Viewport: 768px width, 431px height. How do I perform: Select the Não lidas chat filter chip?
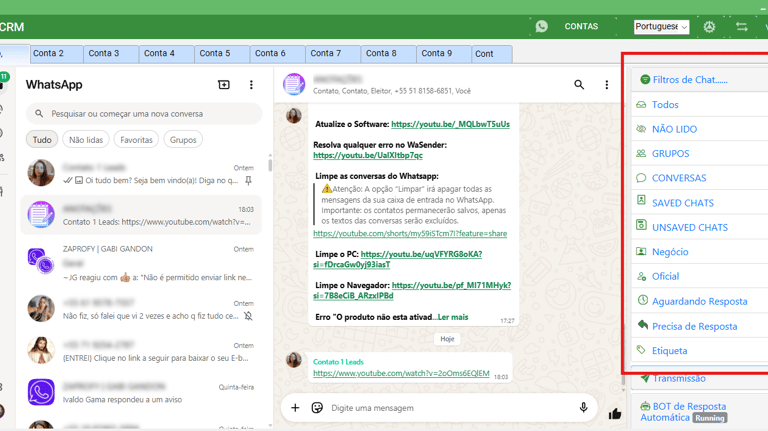click(x=86, y=140)
